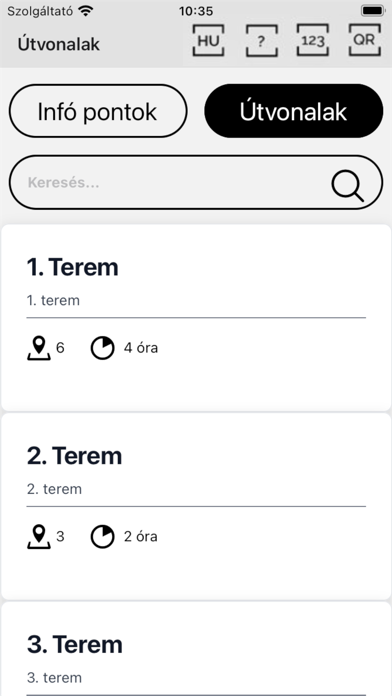Select the Útvonalak tab
The height and width of the screenshot is (696, 392).
click(293, 111)
